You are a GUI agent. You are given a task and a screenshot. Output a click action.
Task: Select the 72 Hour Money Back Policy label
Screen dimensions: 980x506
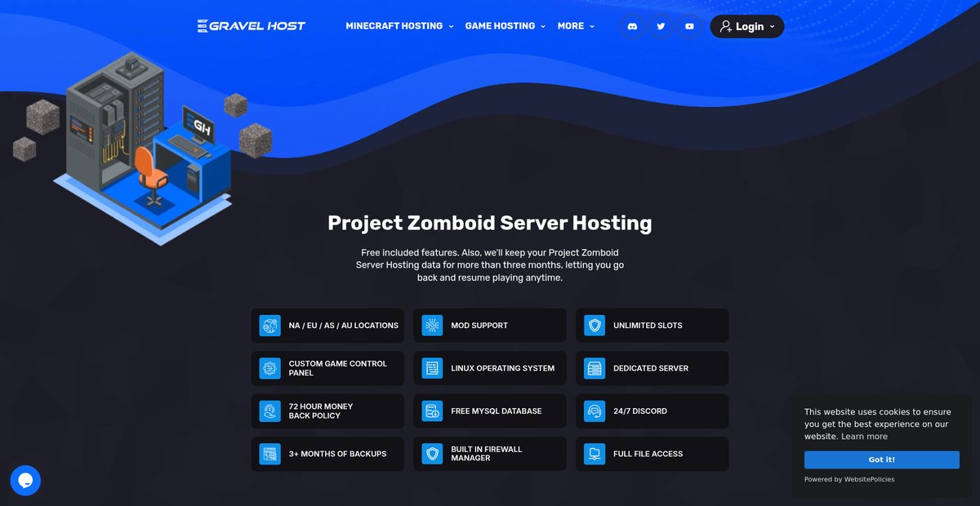coord(321,411)
